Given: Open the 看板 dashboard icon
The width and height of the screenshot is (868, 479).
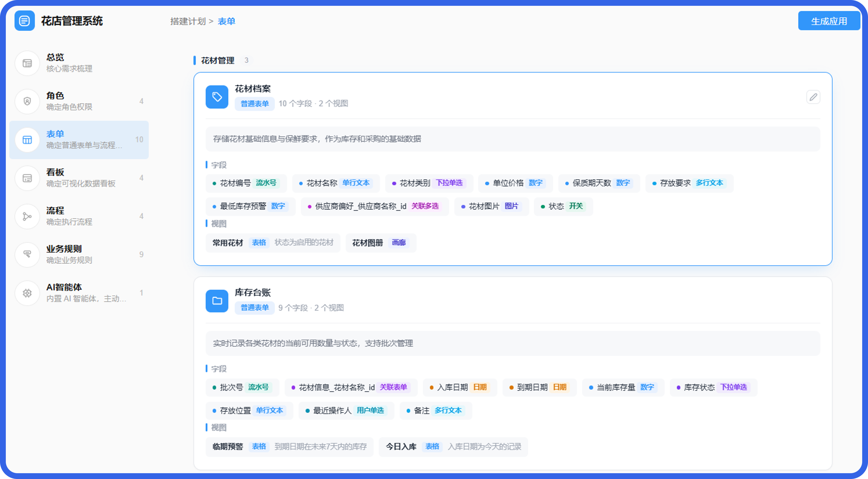Looking at the screenshot, I should coord(27,178).
